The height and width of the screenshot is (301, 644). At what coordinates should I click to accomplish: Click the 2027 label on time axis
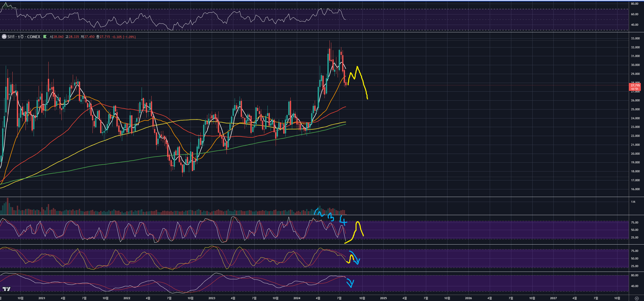coord(553,298)
